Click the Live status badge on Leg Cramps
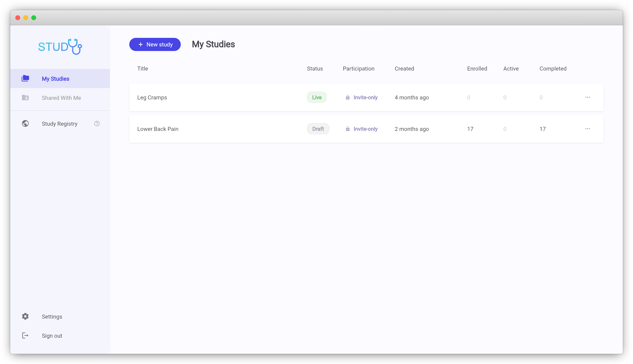Viewport: 633px width, 364px height. (316, 97)
